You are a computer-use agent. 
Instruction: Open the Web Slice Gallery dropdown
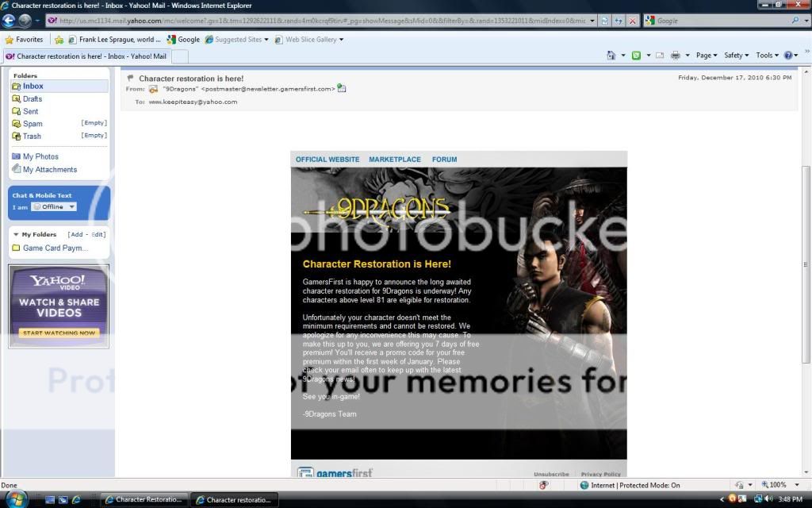tap(341, 40)
